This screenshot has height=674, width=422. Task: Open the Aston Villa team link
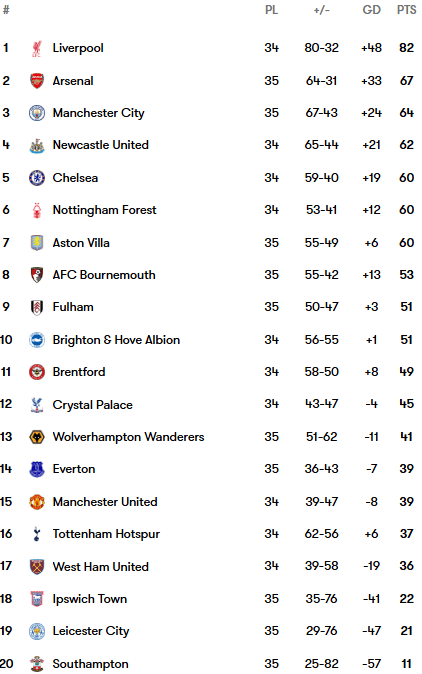point(81,243)
